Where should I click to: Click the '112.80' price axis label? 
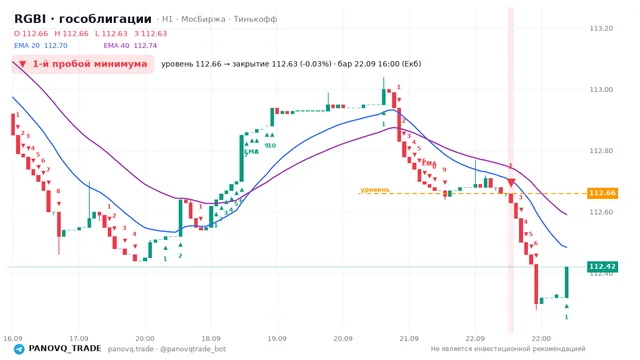pos(601,151)
